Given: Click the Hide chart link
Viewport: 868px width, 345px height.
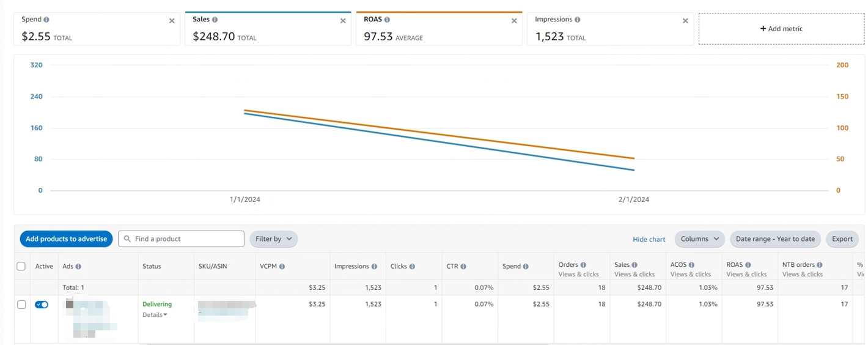Looking at the screenshot, I should (649, 239).
